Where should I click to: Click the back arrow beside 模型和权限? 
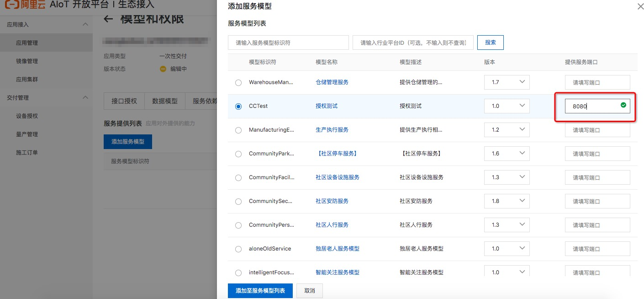(x=108, y=19)
